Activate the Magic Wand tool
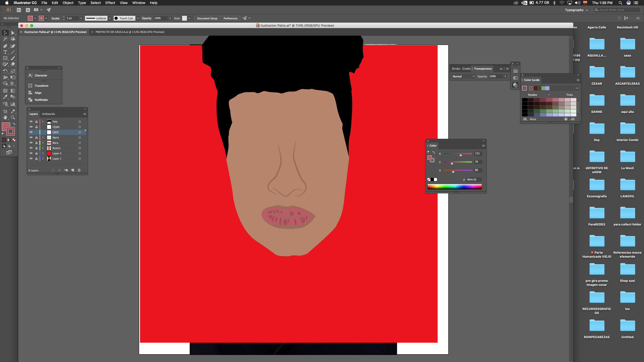The height and width of the screenshot is (362, 644). [5, 39]
